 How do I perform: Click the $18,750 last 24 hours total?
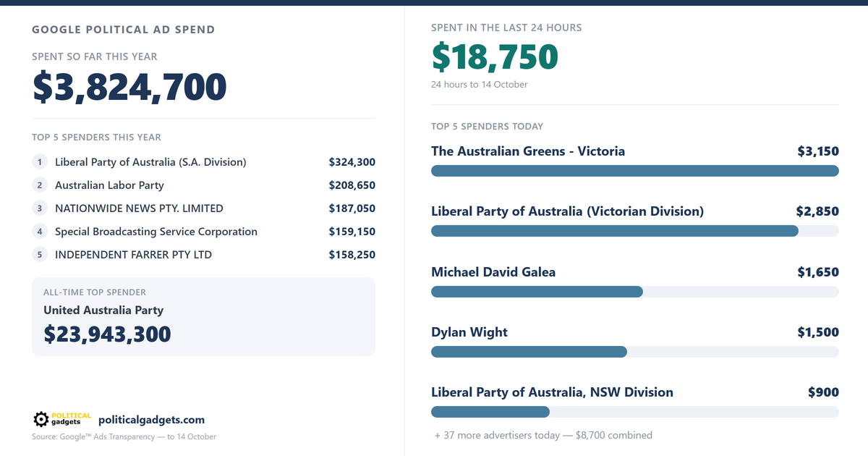[495, 57]
